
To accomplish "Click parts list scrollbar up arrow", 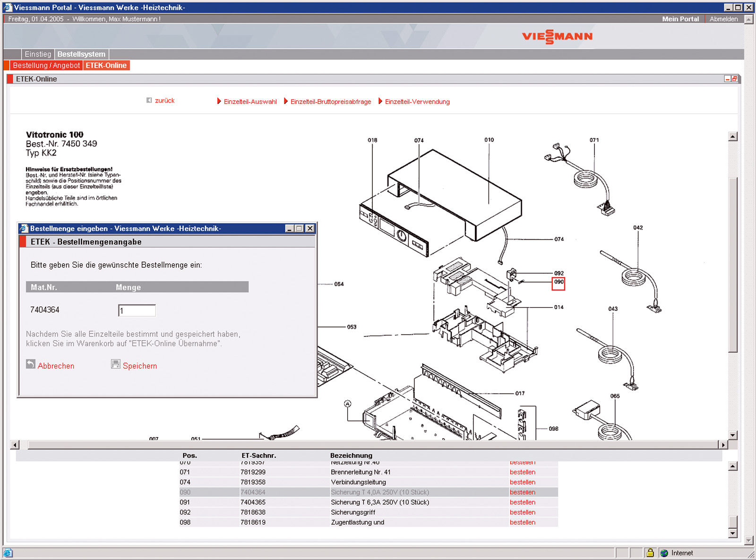I will (x=733, y=466).
